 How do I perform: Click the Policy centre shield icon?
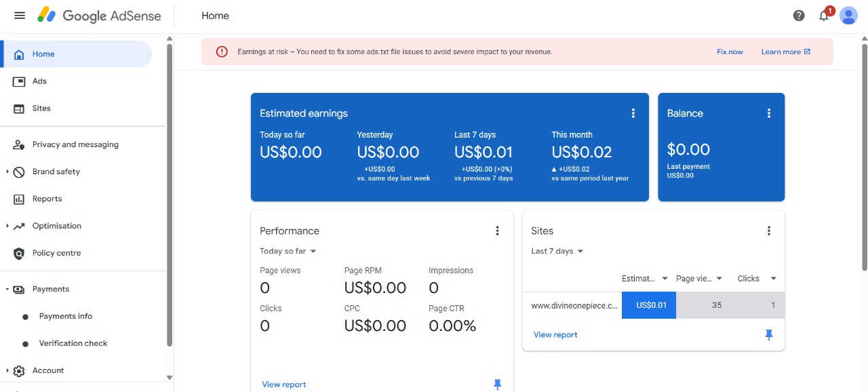19,253
